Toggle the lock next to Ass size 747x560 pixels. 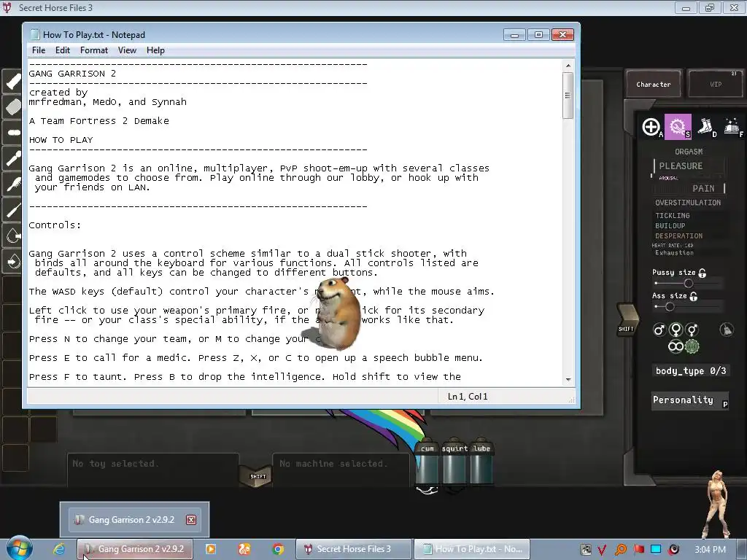694,296
